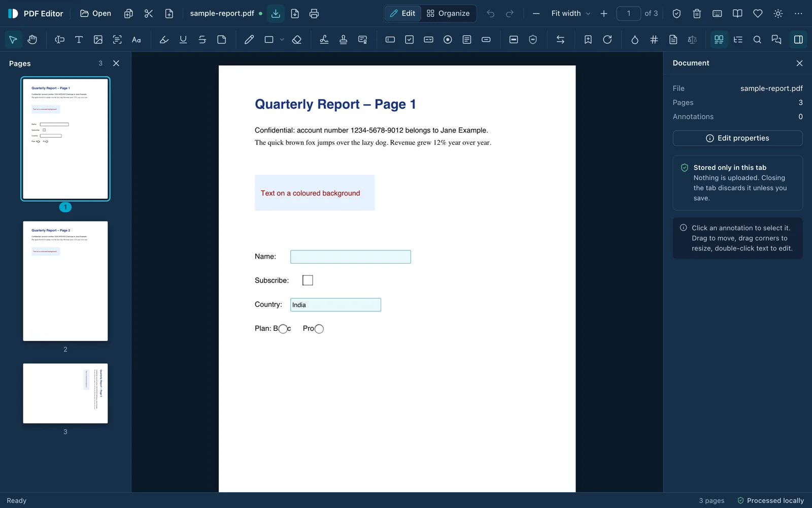Close the Document panel
Viewport: 812px width, 508px height.
[x=799, y=63]
